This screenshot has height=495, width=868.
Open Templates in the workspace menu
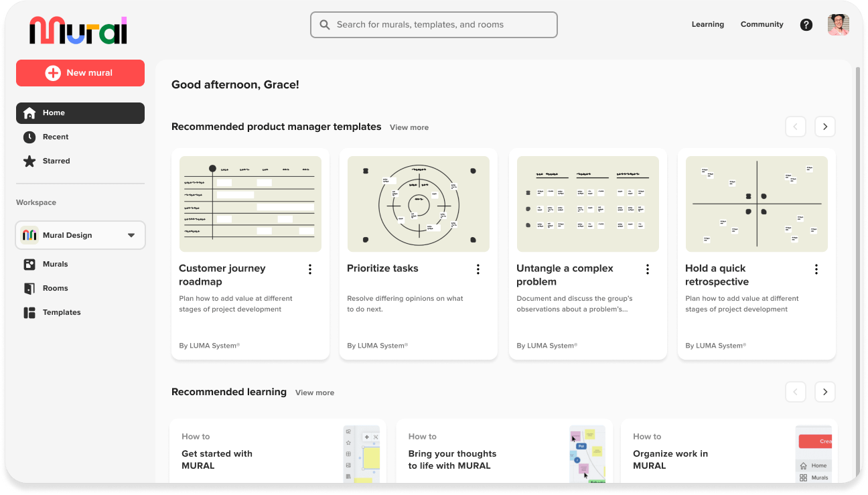click(x=80, y=313)
